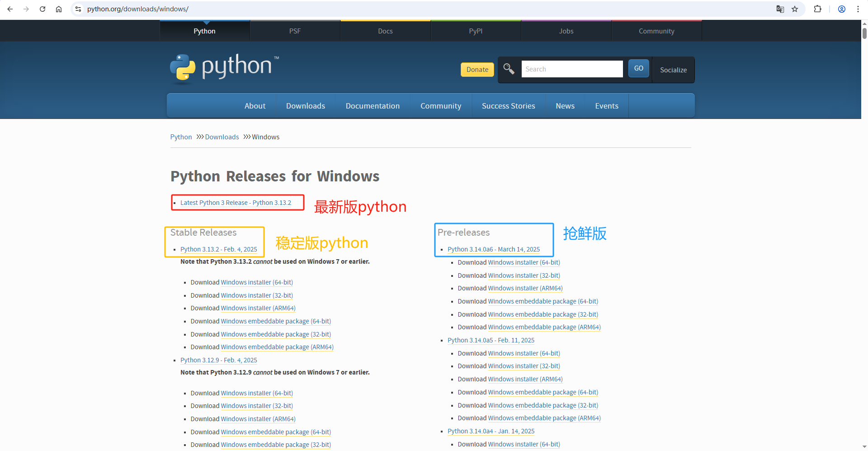Screen dimensions: 868x451
Task: Click the Donate button
Action: point(477,70)
